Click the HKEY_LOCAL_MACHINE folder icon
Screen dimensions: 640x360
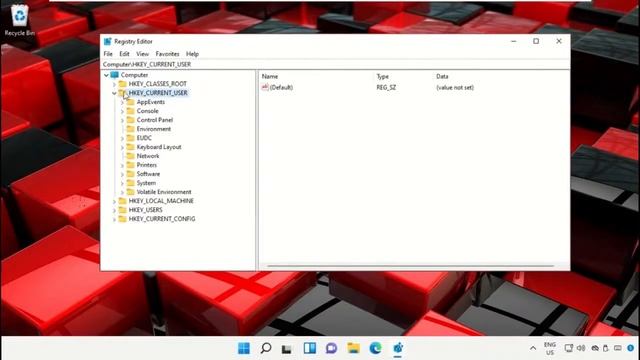(122, 201)
